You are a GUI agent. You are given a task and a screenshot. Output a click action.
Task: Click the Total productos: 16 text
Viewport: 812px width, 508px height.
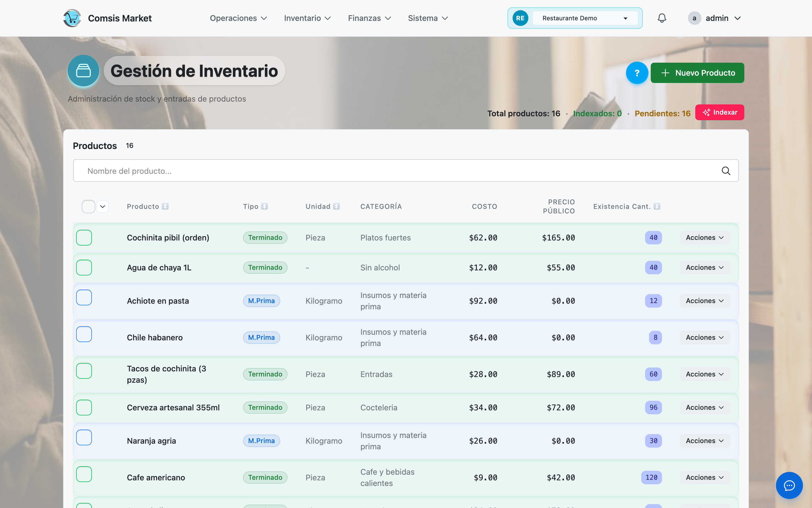click(x=524, y=113)
